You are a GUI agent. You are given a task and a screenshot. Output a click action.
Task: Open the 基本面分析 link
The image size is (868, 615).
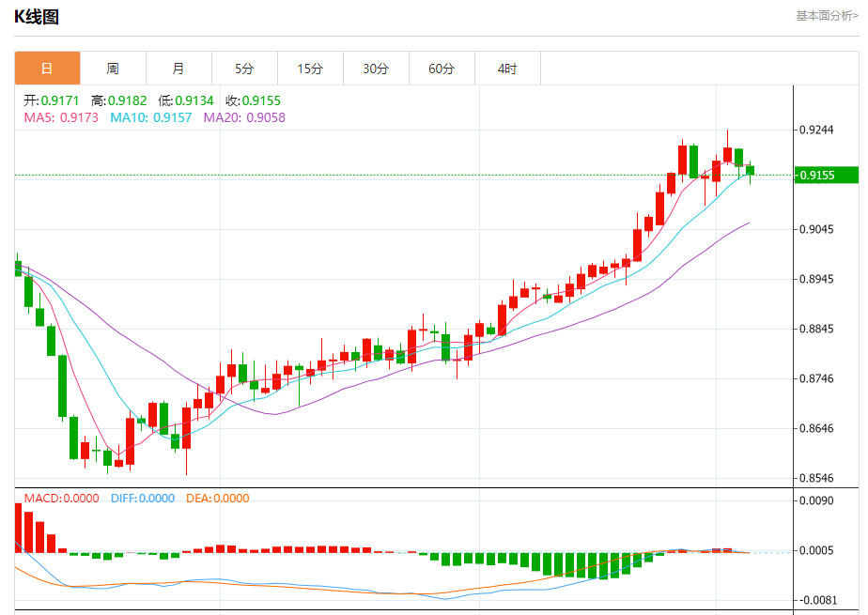(827, 16)
